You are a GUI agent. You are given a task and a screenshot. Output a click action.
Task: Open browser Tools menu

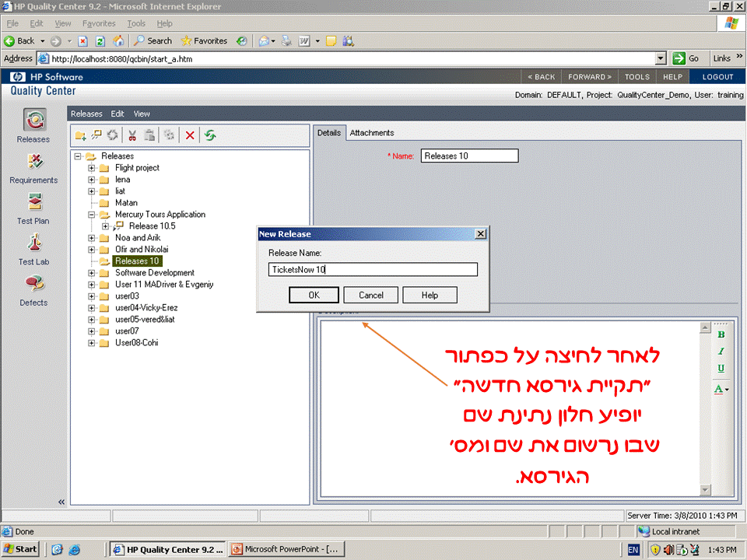135,23
